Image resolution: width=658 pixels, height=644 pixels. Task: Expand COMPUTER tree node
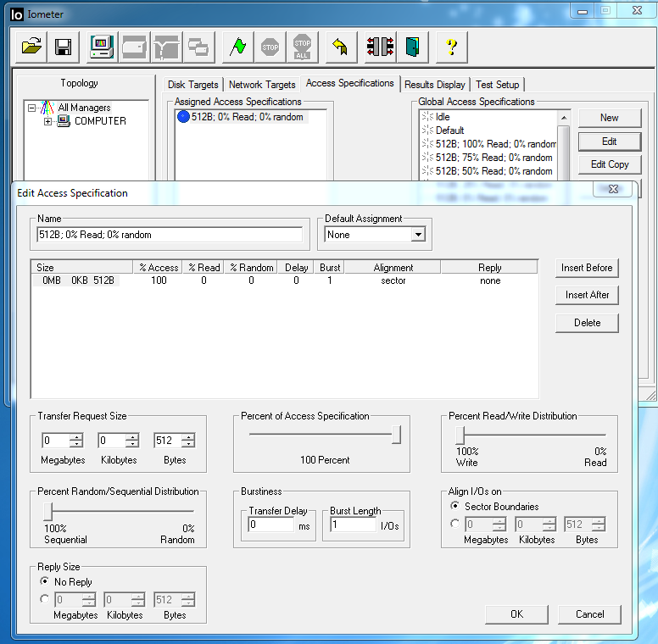pyautogui.click(x=47, y=121)
